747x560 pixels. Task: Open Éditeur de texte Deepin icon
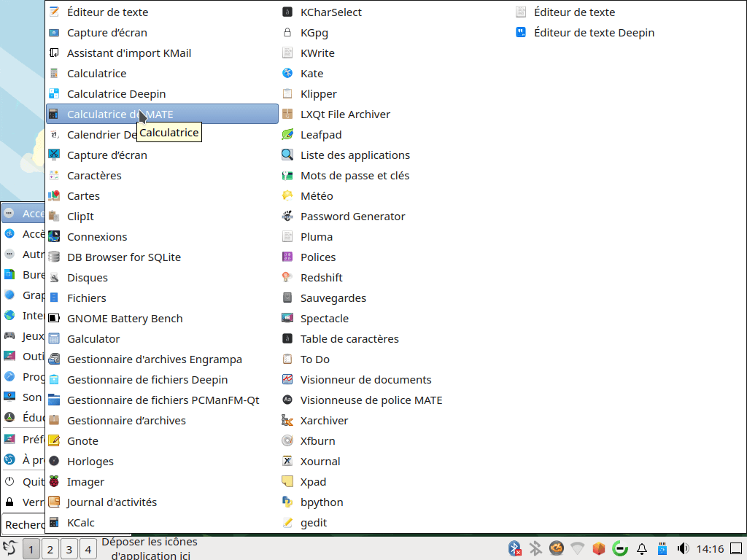click(x=521, y=32)
